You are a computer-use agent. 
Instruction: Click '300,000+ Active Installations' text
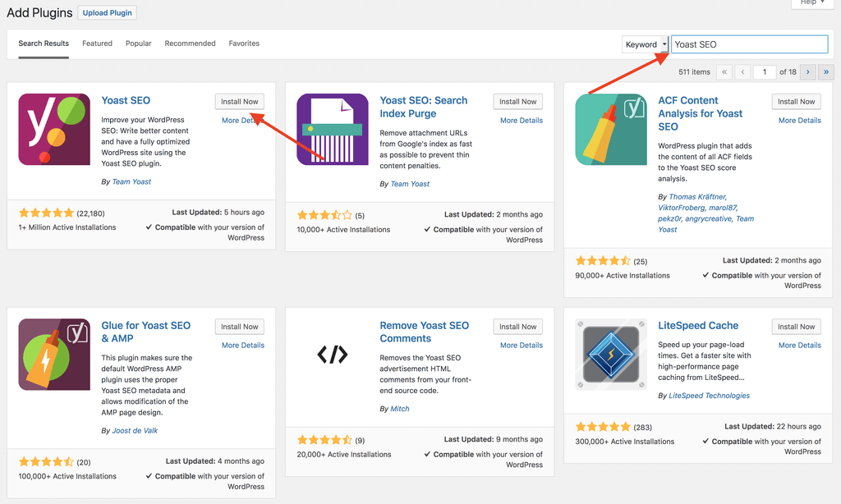625,442
